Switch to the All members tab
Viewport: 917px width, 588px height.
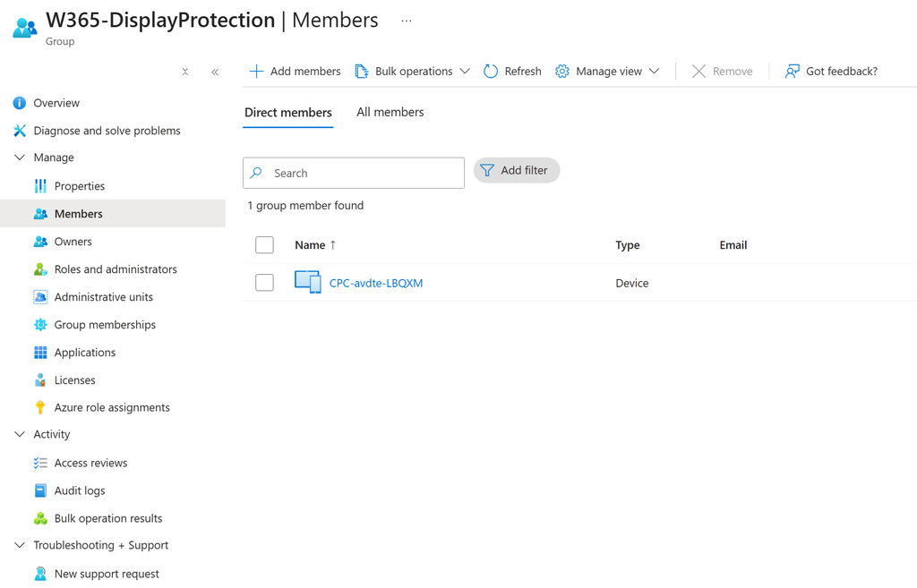pyautogui.click(x=390, y=112)
